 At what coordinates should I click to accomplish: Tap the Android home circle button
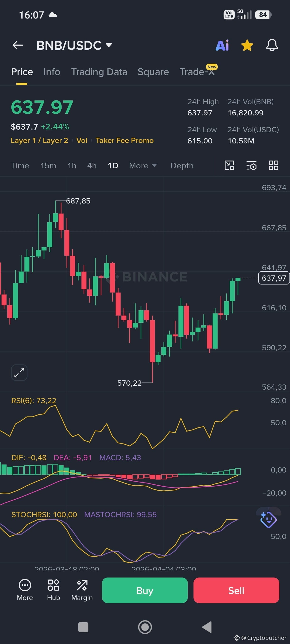click(x=145, y=627)
